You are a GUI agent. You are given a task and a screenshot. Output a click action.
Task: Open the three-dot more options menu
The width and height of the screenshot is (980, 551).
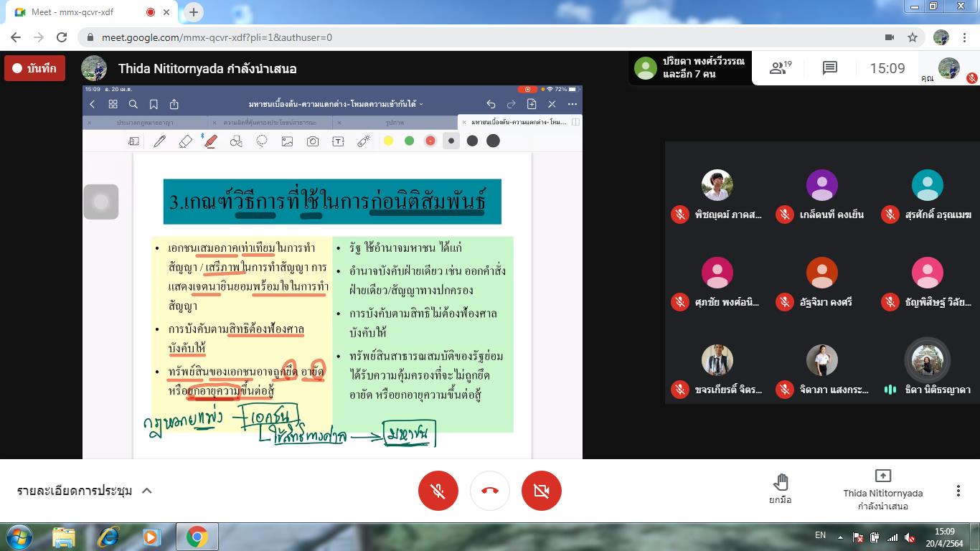tap(958, 491)
